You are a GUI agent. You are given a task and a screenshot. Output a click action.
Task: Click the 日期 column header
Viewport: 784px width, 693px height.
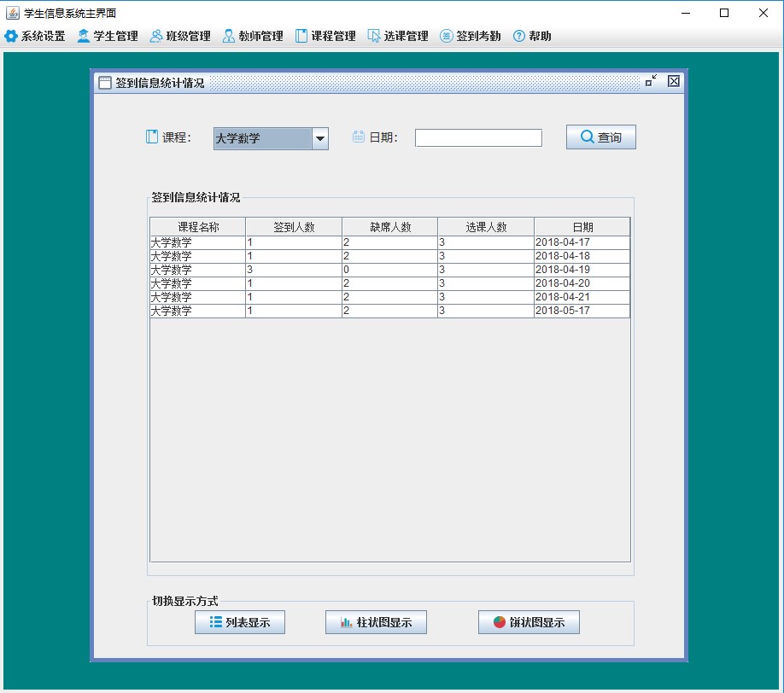[x=582, y=227]
